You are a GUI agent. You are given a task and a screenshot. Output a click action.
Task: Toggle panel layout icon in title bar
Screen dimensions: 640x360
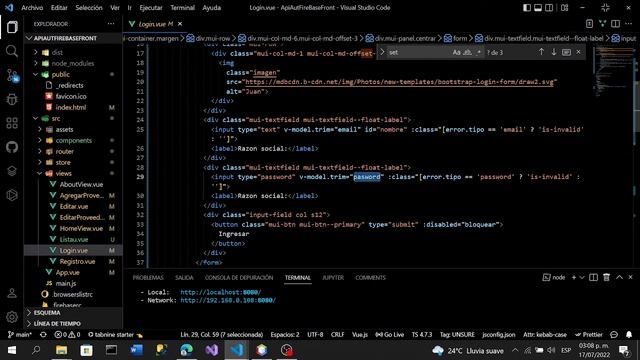pyautogui.click(x=538, y=7)
